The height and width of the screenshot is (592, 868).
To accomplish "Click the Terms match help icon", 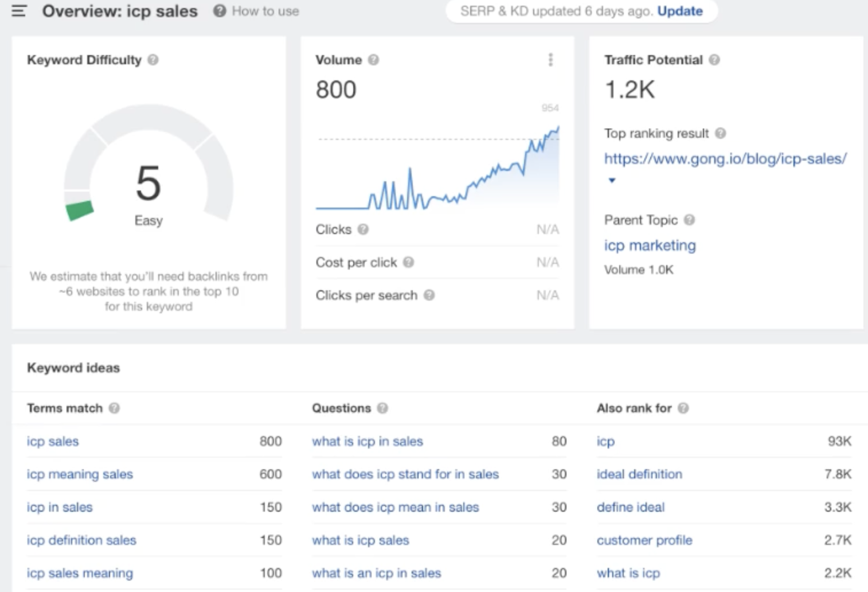I will [x=114, y=408].
